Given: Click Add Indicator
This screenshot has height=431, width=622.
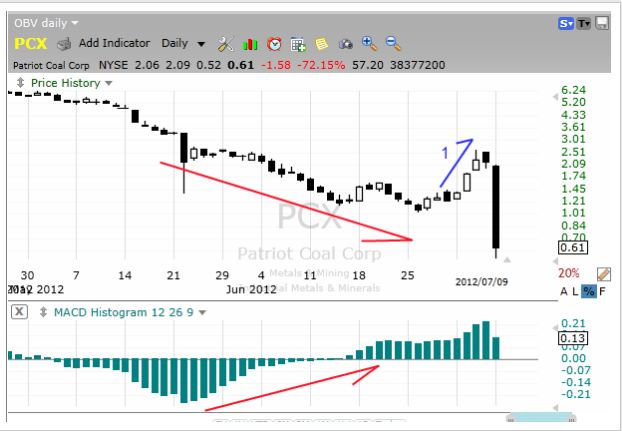Looking at the screenshot, I should click(x=114, y=44).
